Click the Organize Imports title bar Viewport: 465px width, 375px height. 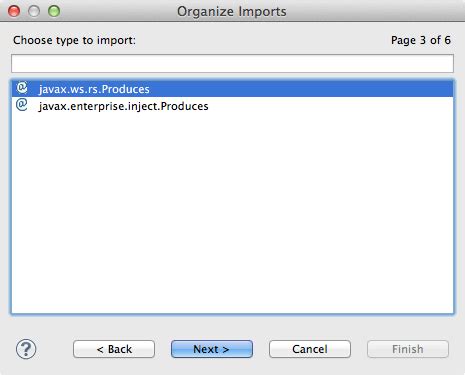[x=231, y=11]
